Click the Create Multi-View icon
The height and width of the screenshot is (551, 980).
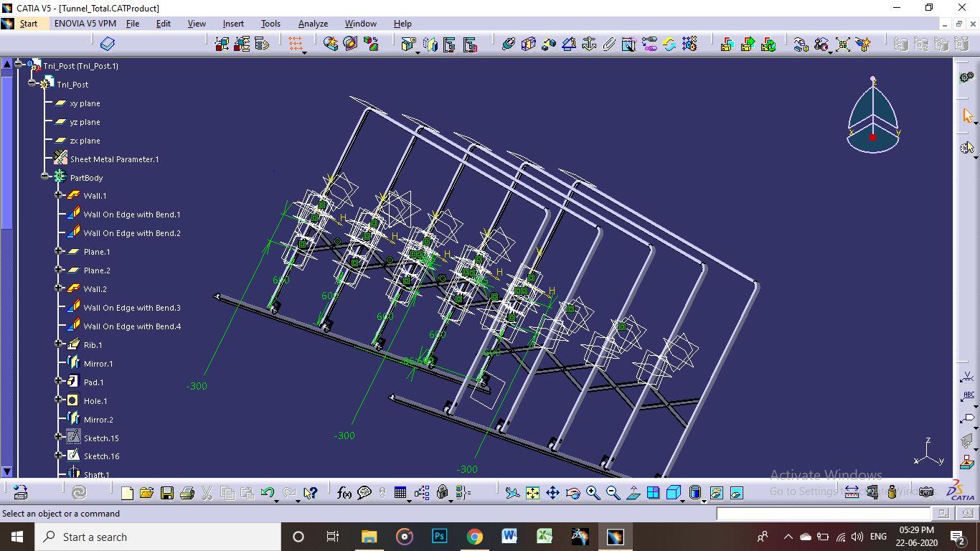pos(653,493)
